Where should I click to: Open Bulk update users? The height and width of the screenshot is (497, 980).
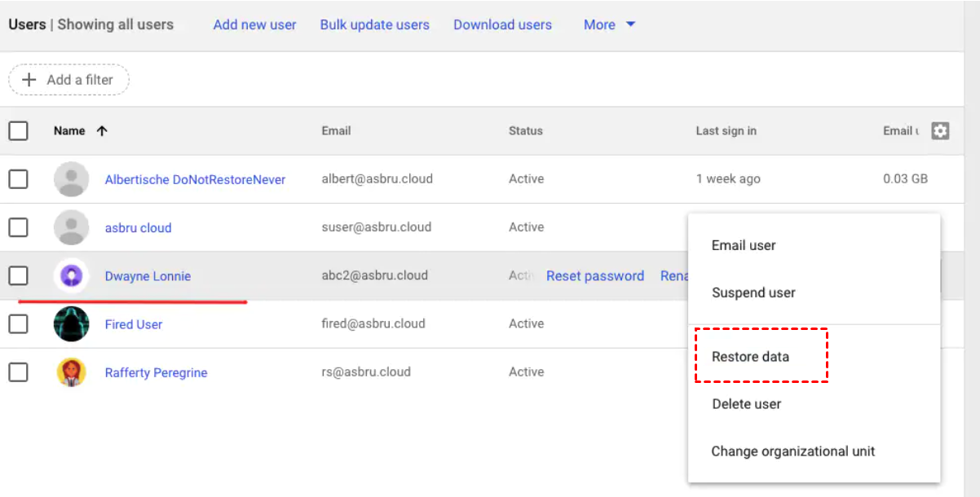tap(374, 24)
